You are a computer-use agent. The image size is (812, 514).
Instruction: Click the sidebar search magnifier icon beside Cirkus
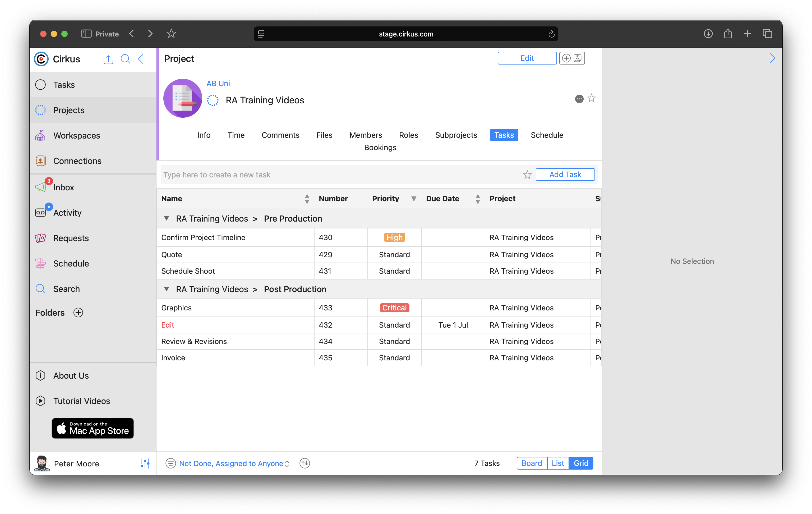[x=126, y=59]
